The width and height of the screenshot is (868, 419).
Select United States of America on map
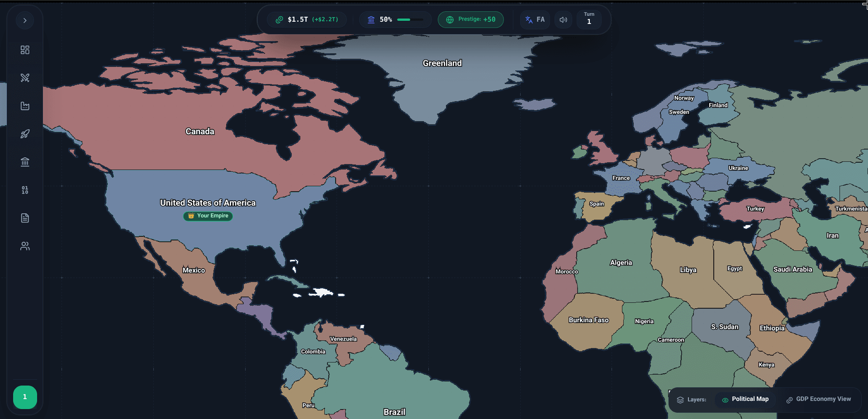point(208,203)
